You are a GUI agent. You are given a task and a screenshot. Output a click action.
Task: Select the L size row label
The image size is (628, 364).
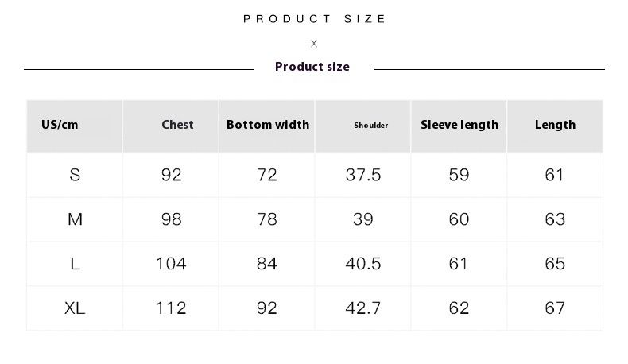point(75,264)
